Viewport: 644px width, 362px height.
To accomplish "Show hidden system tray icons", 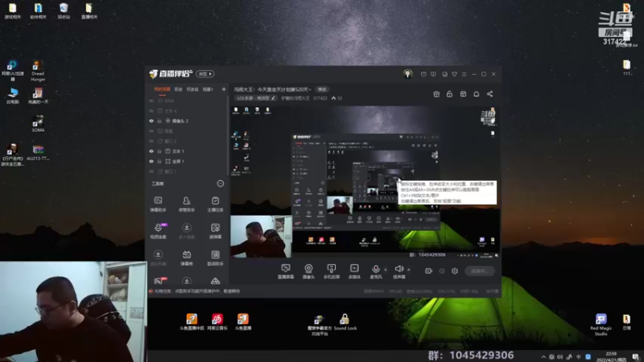I will pyautogui.click(x=543, y=356).
